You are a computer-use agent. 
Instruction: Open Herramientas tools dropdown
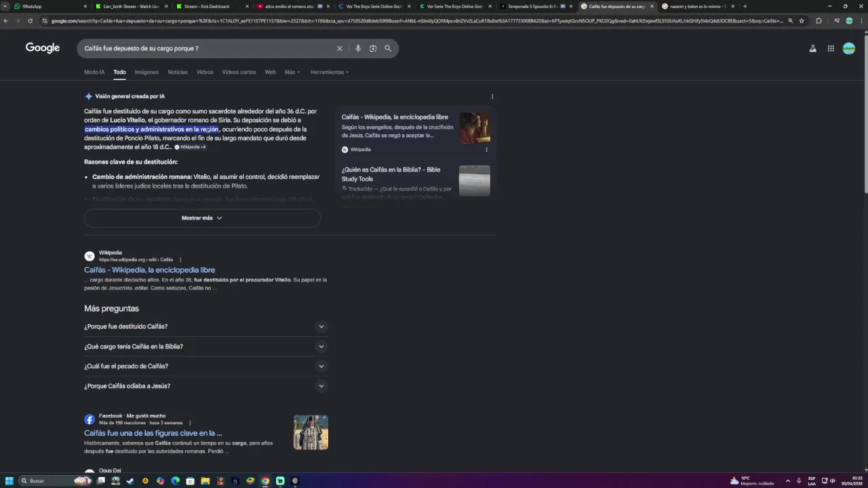point(330,72)
